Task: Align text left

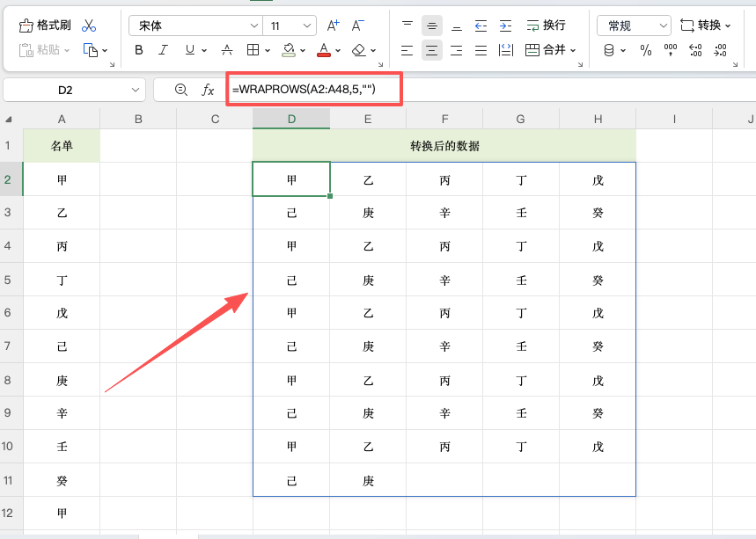Action: click(407, 50)
